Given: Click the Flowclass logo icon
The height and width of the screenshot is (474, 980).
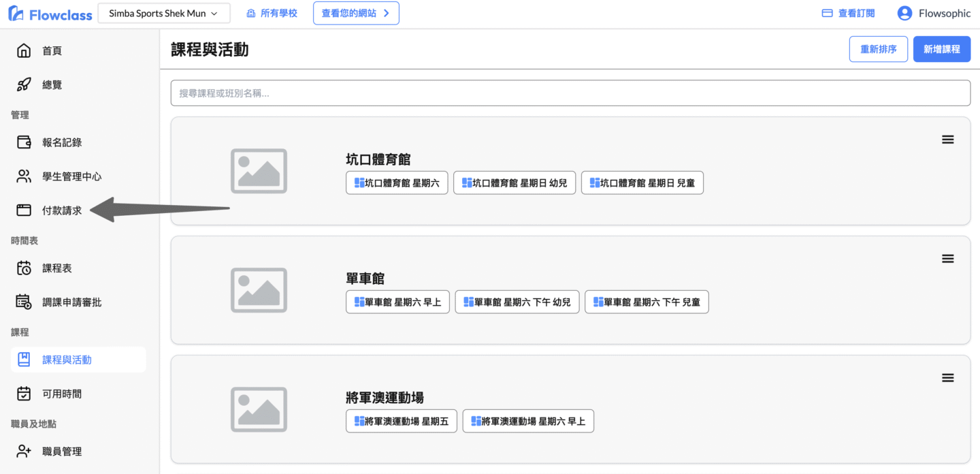Looking at the screenshot, I should pyautogui.click(x=16, y=14).
